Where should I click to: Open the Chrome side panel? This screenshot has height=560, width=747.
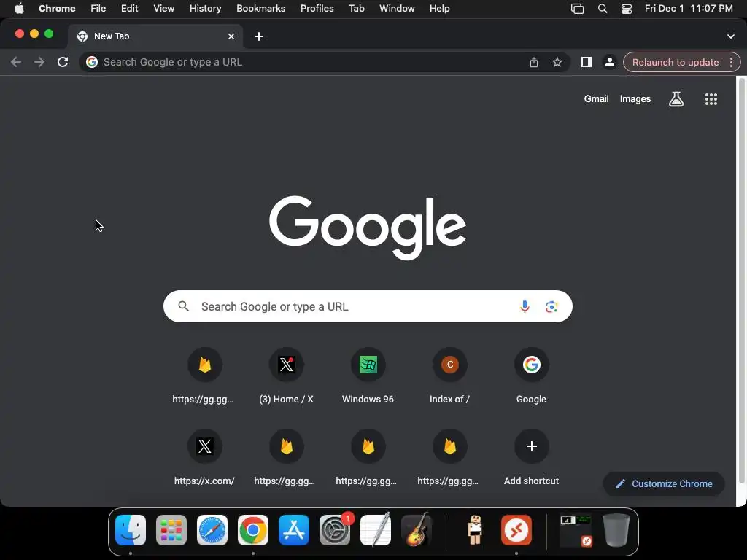coord(586,62)
